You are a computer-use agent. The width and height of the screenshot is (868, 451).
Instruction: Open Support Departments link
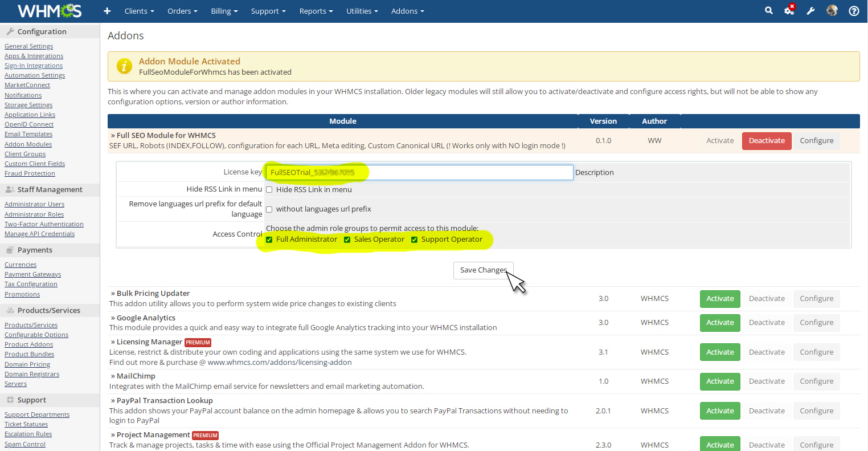37,415
